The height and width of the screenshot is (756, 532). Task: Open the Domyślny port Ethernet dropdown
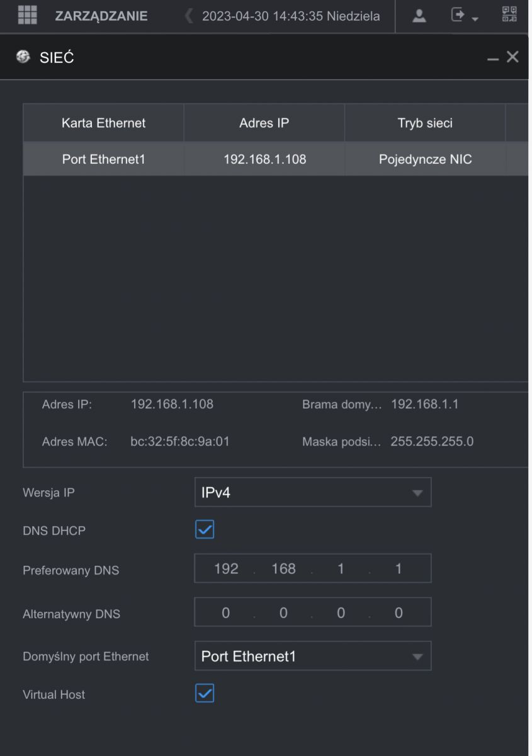click(313, 656)
